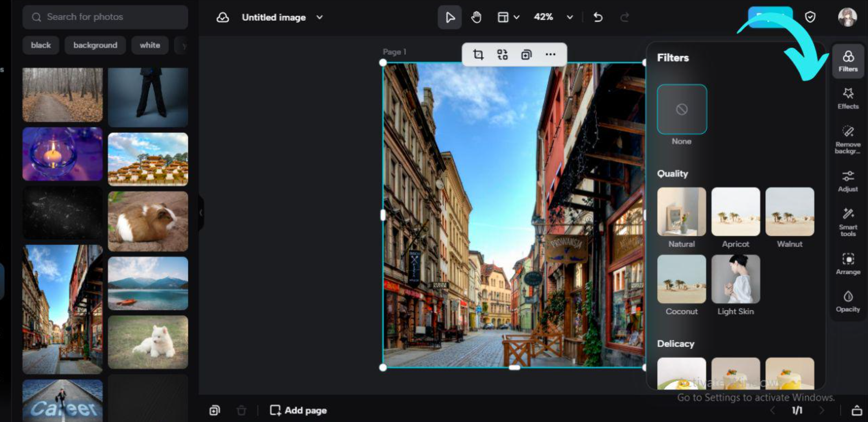The height and width of the screenshot is (422, 868).
Task: Open the Untitled image name dropdown
Action: click(x=320, y=17)
